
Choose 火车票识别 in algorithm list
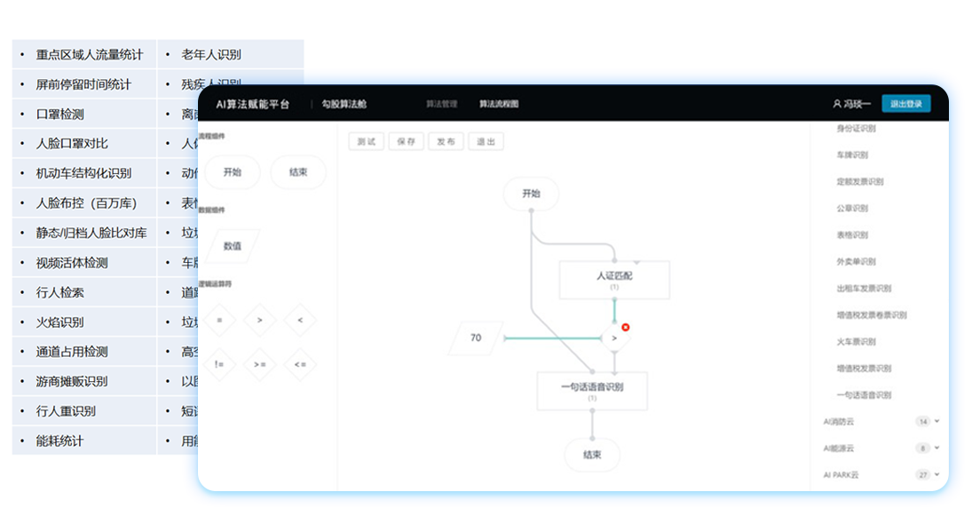click(x=857, y=342)
